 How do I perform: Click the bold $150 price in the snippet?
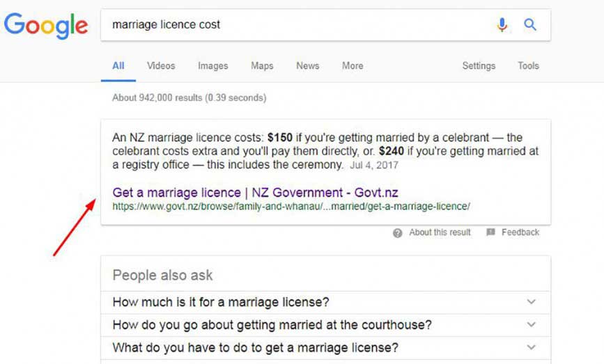[280, 138]
